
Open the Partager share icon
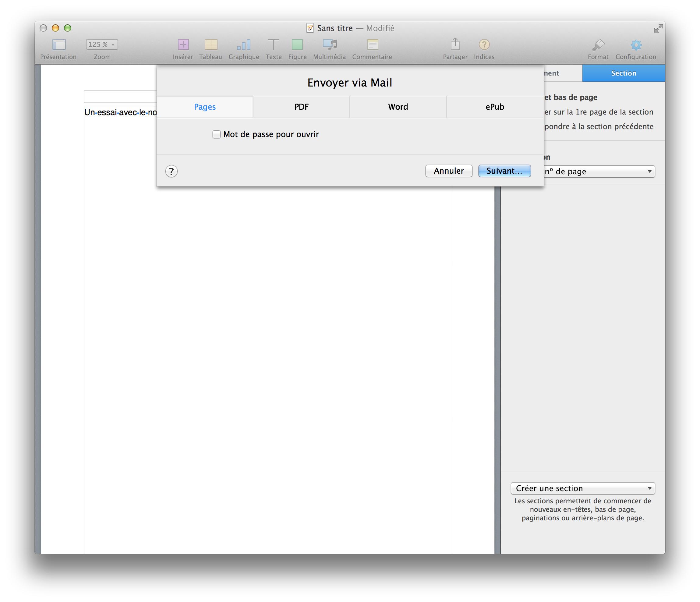(455, 44)
